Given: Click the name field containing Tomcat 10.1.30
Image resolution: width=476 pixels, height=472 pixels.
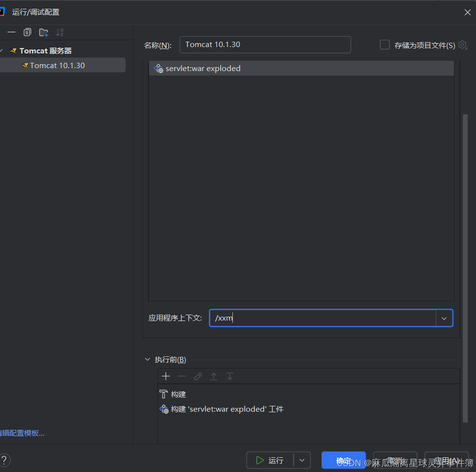Looking at the screenshot, I should click(265, 45).
